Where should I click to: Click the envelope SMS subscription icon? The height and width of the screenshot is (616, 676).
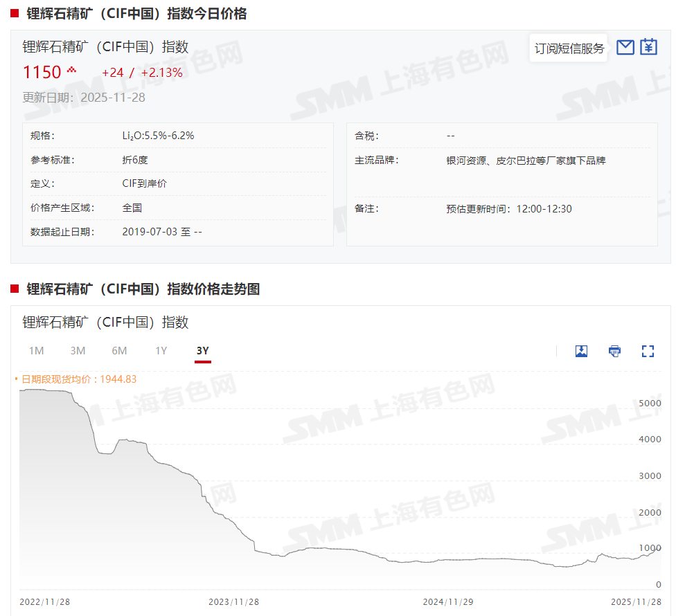pyautogui.click(x=625, y=47)
